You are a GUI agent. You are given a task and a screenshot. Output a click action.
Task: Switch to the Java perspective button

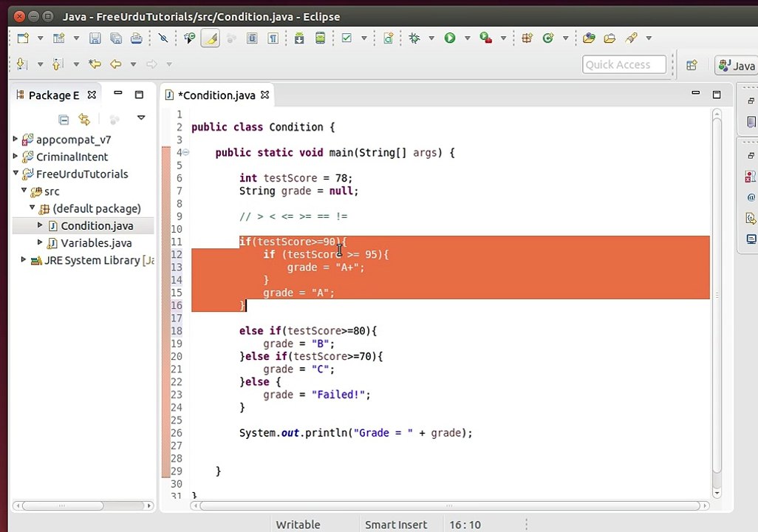(737, 65)
